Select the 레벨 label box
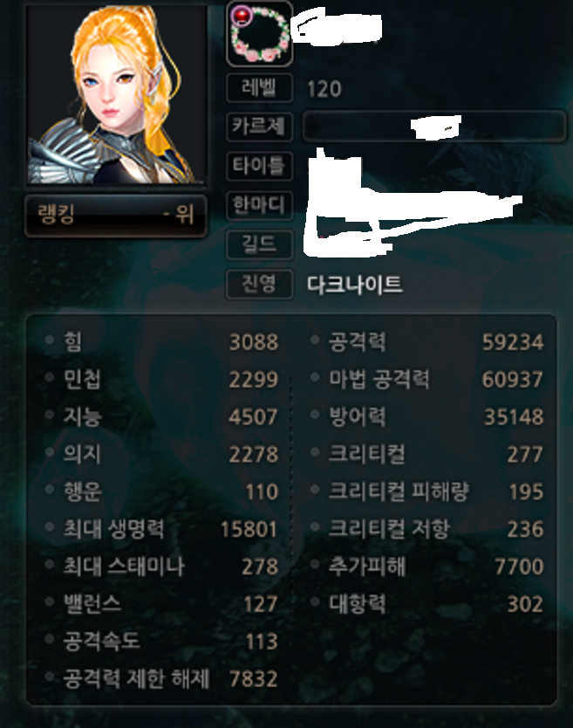Viewport: 573px width, 728px height. (259, 87)
